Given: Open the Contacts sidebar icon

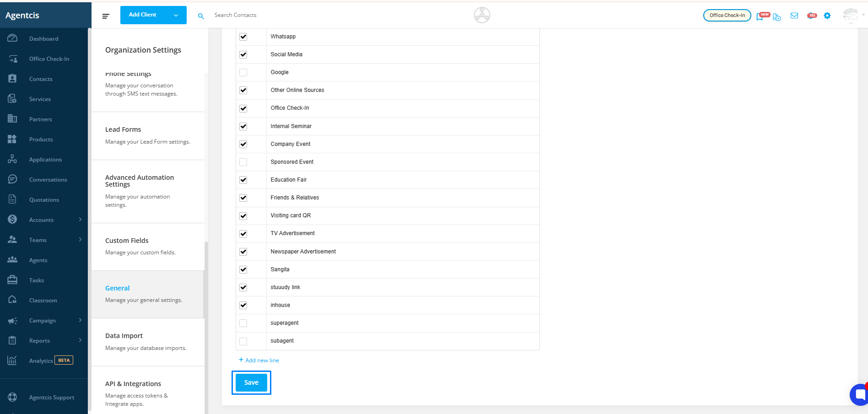Looking at the screenshot, I should pyautogui.click(x=12, y=79).
